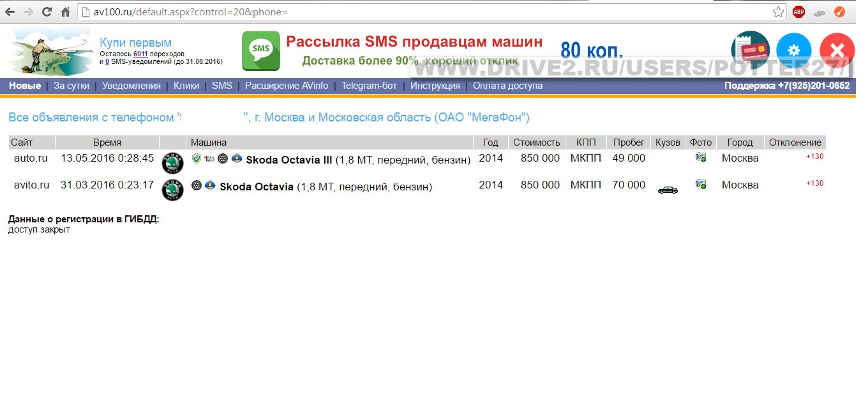
Task: Click wheel icon in avito.ru row
Action: click(x=197, y=185)
